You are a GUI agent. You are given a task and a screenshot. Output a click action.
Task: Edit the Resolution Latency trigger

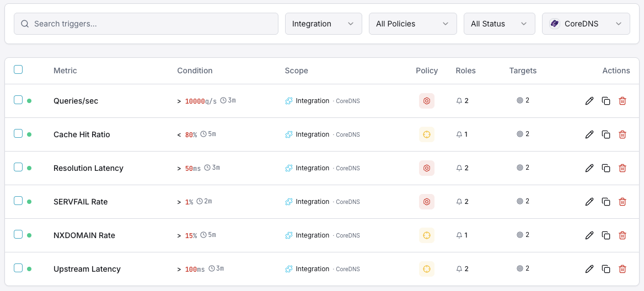(x=589, y=168)
